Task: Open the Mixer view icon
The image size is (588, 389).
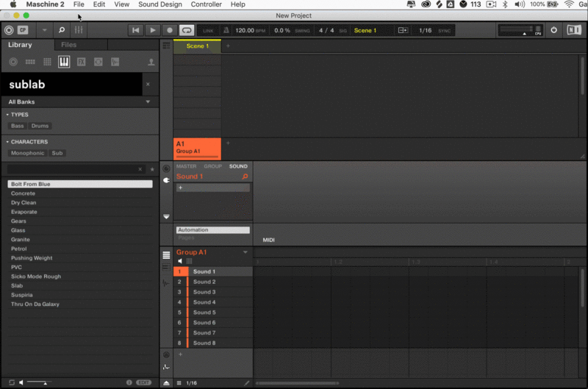Action: pyautogui.click(x=78, y=30)
